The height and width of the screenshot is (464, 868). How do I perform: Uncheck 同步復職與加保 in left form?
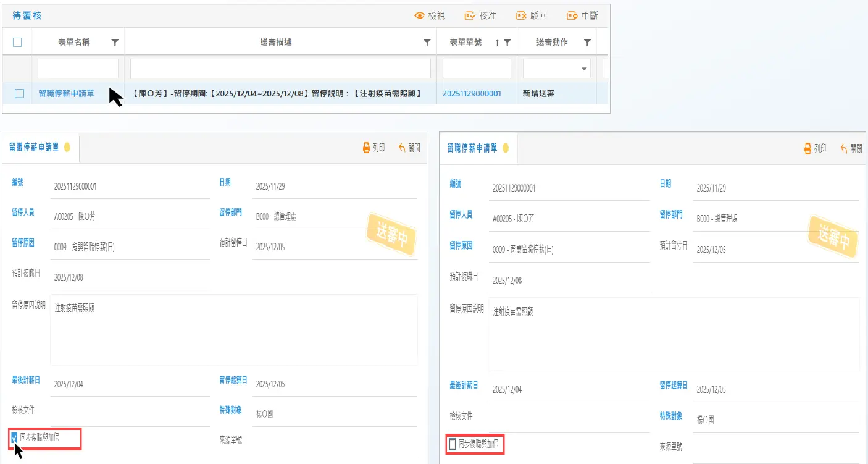pyautogui.click(x=15, y=437)
